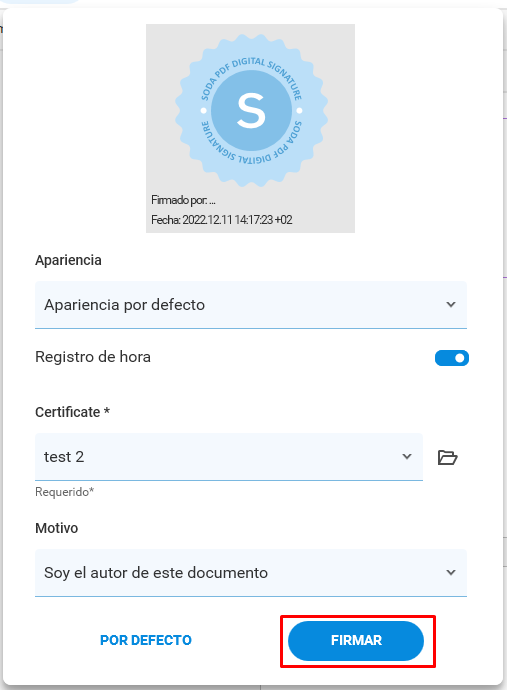
Task: Click the Requerido* helper text
Action: click(64, 492)
